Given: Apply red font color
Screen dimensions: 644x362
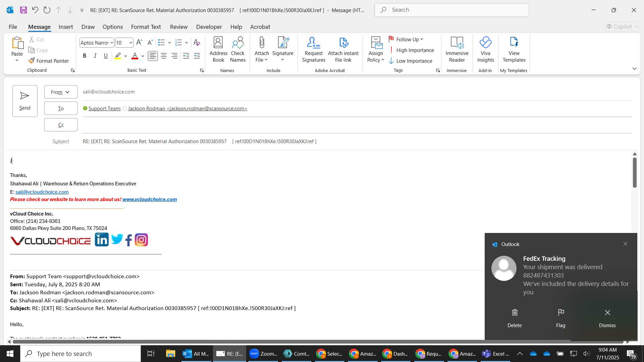Looking at the screenshot, I should click(135, 56).
